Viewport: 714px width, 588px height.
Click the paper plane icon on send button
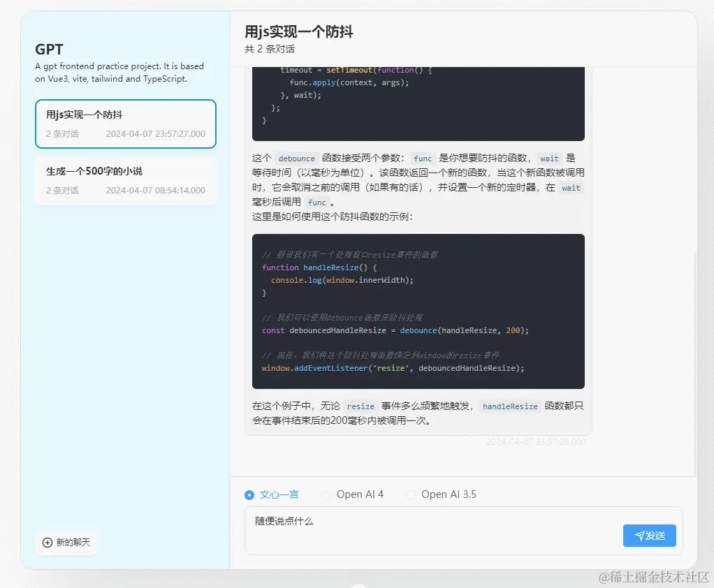coord(638,535)
